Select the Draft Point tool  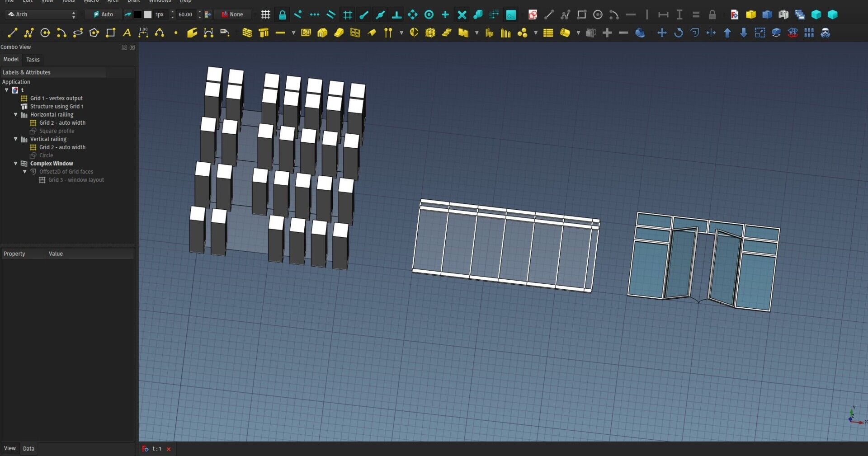[176, 33]
